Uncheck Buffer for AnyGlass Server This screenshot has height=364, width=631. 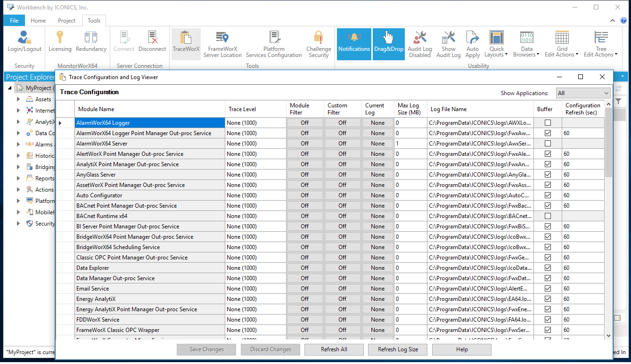(548, 175)
